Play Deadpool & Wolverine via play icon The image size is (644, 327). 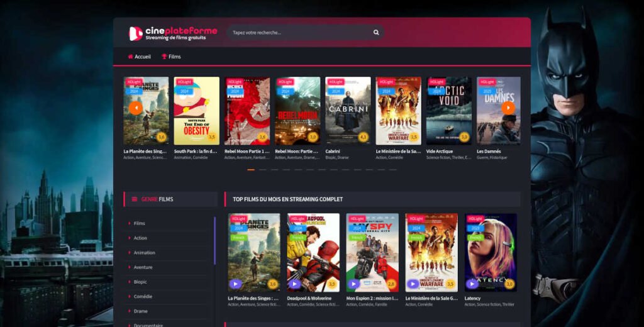(294, 284)
